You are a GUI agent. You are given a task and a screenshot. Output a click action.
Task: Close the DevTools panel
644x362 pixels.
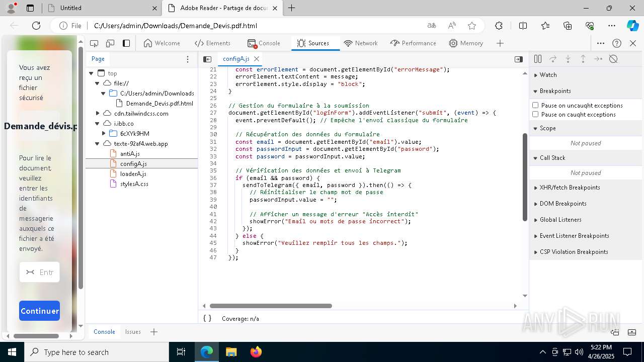[x=633, y=43]
